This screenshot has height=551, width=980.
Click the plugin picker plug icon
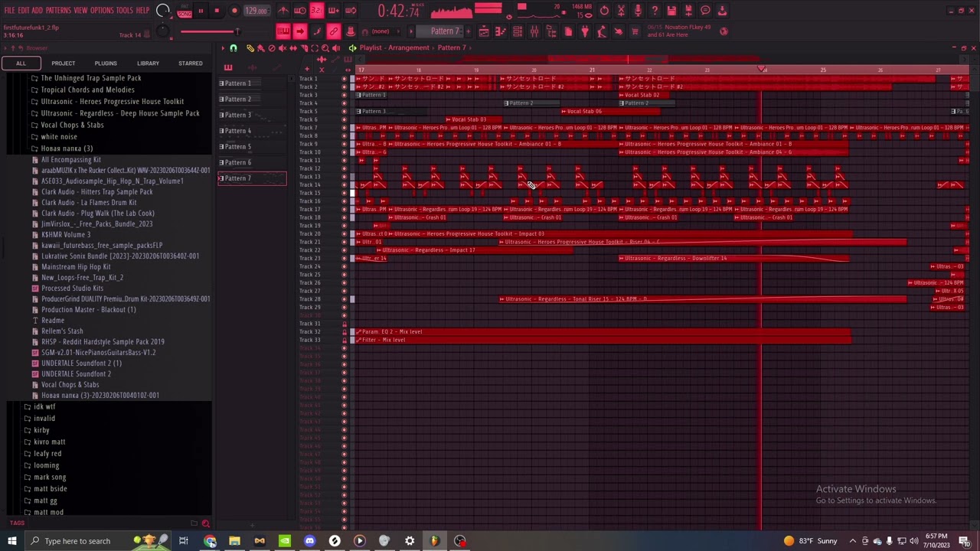[x=584, y=31]
